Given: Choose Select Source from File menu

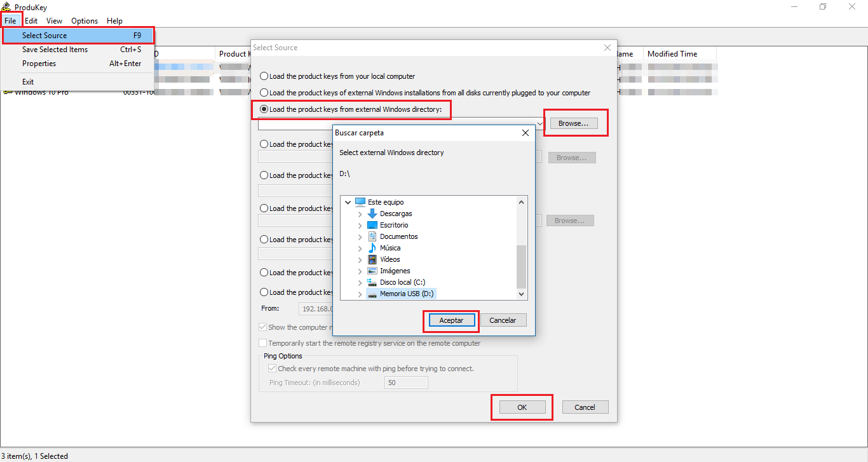Looking at the screenshot, I should pos(78,36).
